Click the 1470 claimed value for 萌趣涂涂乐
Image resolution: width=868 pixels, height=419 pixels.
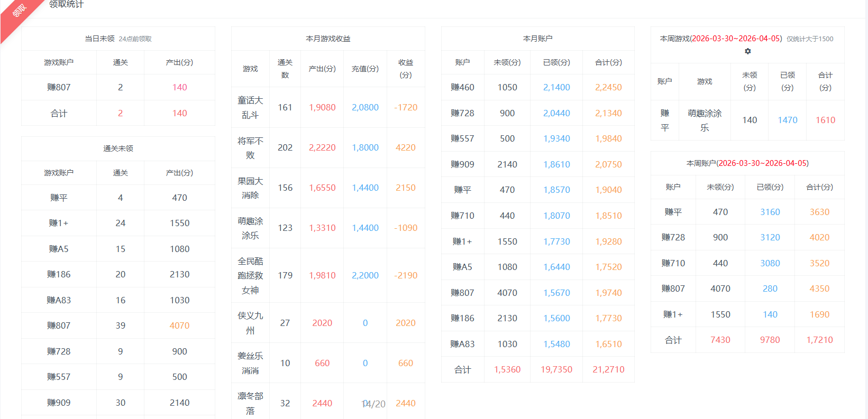coord(787,120)
